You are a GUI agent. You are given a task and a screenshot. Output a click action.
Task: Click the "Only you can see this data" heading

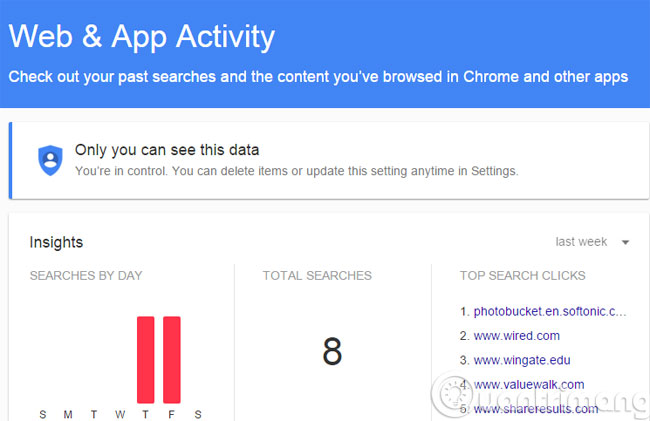point(167,150)
